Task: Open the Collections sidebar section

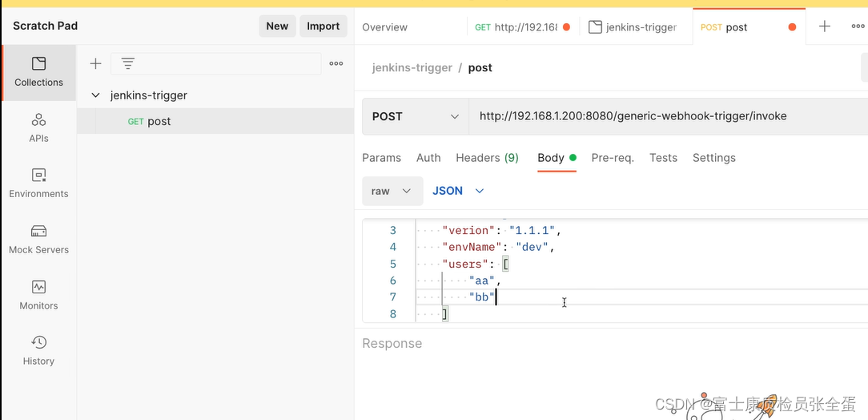Action: 38,73
